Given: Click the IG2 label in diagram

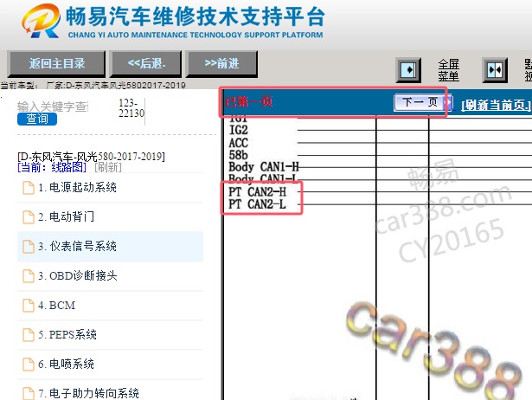Looking at the screenshot, I should click(x=239, y=130).
